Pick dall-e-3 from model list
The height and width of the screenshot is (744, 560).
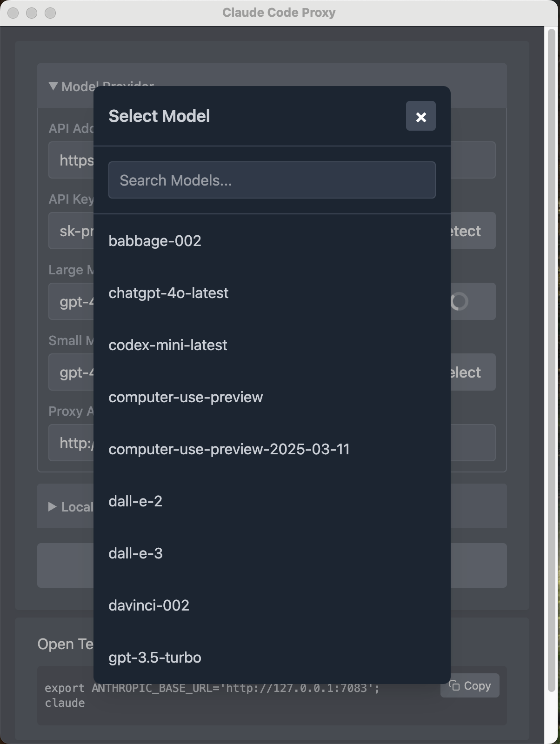272,553
